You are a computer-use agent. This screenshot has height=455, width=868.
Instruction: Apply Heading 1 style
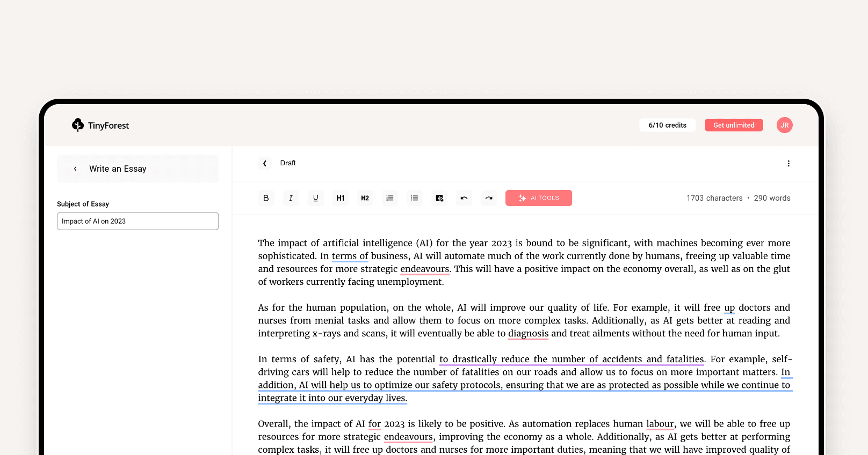[x=340, y=198]
